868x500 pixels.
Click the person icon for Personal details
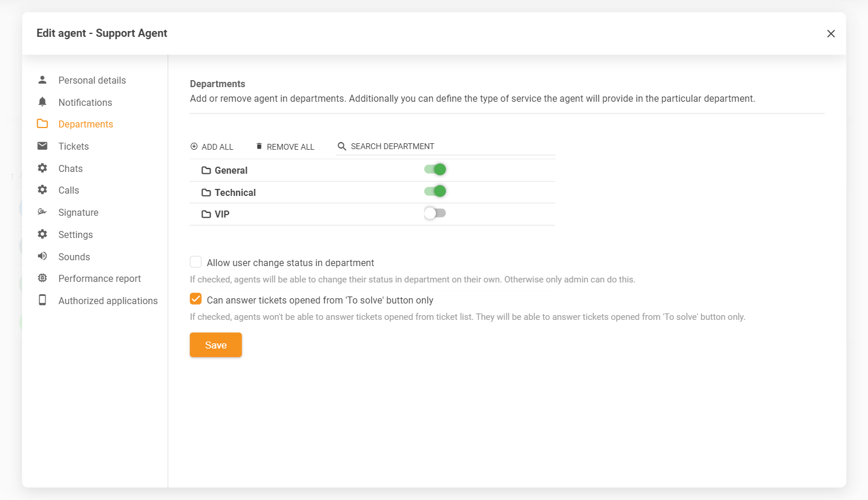click(42, 80)
